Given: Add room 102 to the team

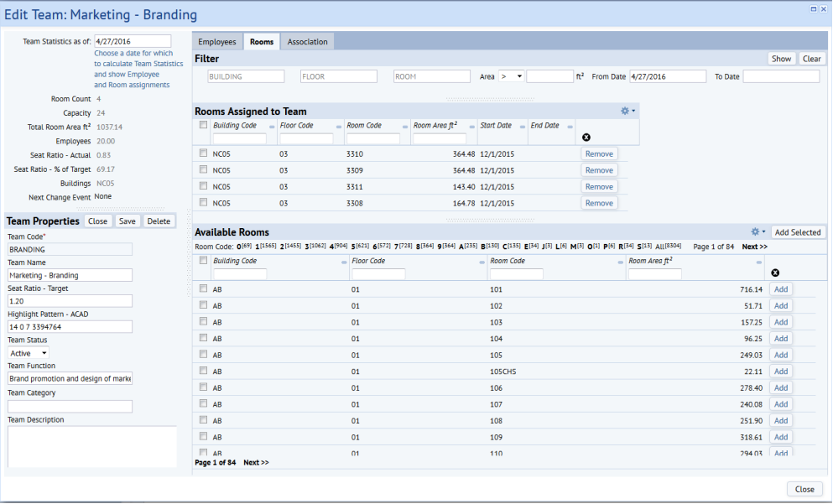Looking at the screenshot, I should pyautogui.click(x=781, y=306).
